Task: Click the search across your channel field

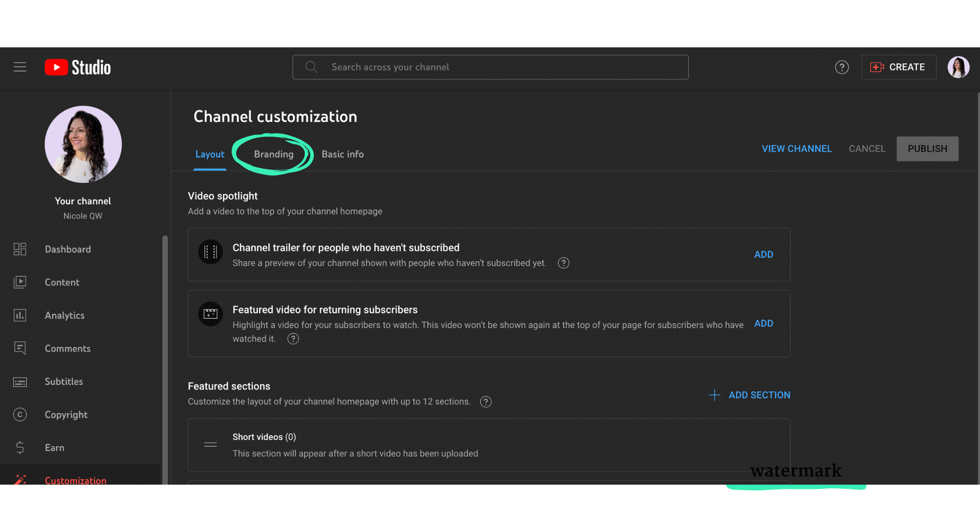Action: (490, 67)
